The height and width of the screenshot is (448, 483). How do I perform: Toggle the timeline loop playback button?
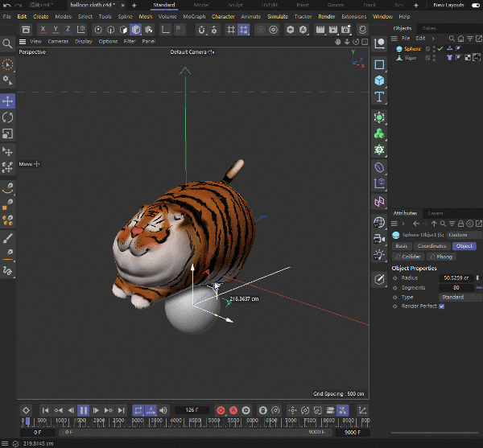pyautogui.click(x=137, y=410)
